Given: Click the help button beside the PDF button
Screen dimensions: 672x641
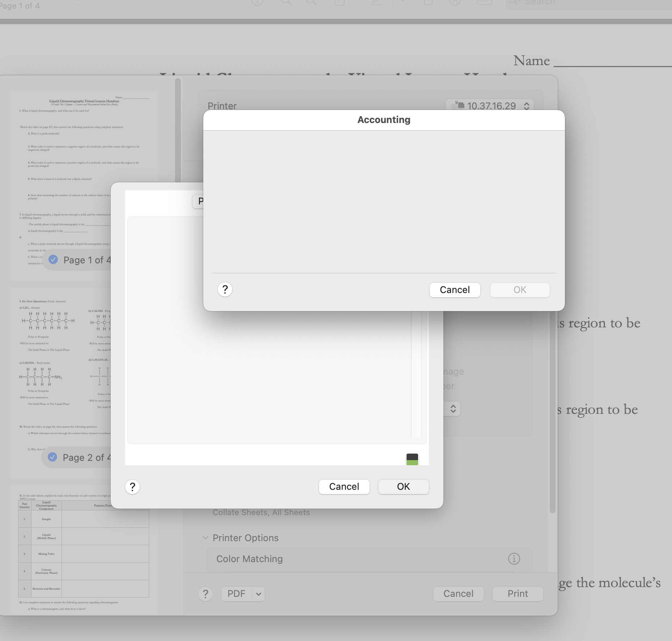Looking at the screenshot, I should point(205,594).
